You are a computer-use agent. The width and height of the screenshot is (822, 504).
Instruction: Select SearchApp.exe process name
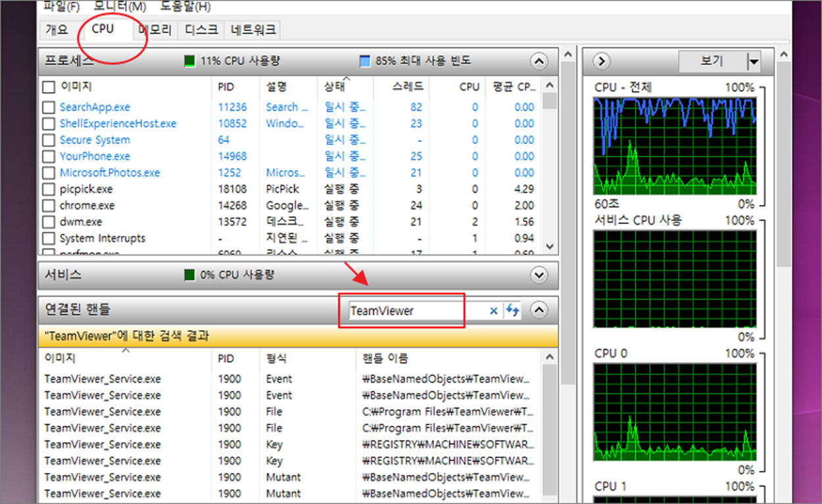(x=95, y=107)
